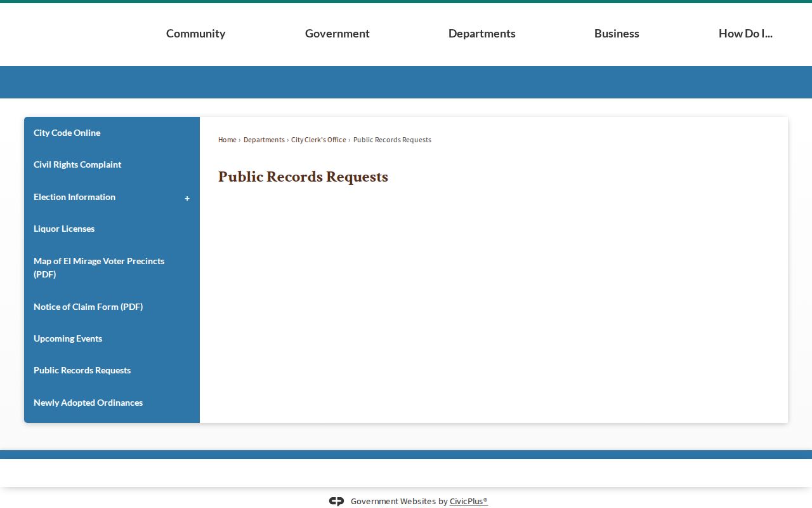Open the Departments menu
This screenshot has height=508, width=812.
(481, 34)
